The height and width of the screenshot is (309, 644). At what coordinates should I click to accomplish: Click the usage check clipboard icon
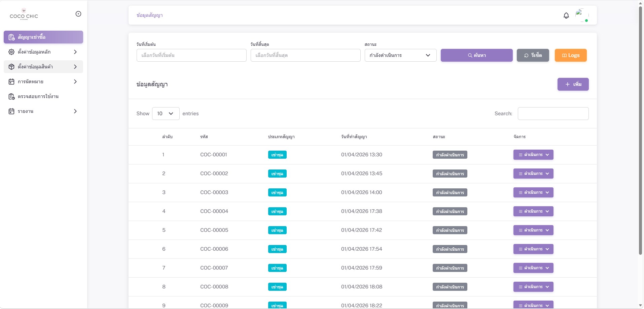11,96
